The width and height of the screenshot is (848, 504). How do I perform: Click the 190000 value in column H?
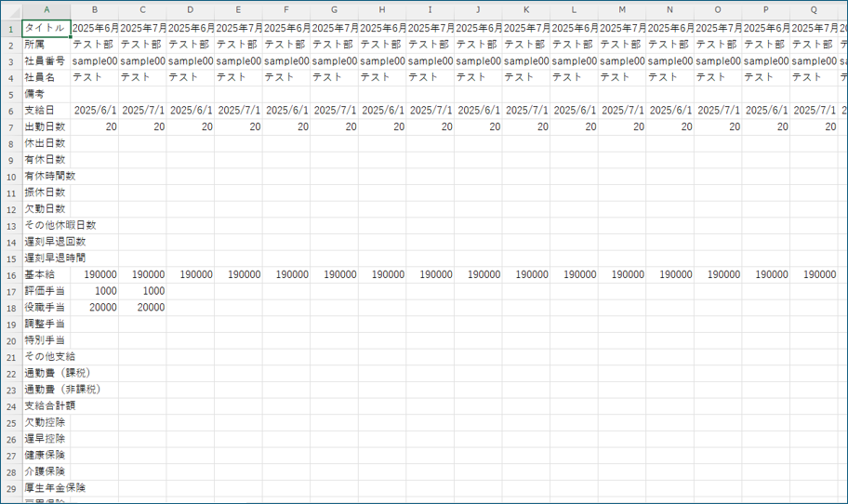pos(383,274)
